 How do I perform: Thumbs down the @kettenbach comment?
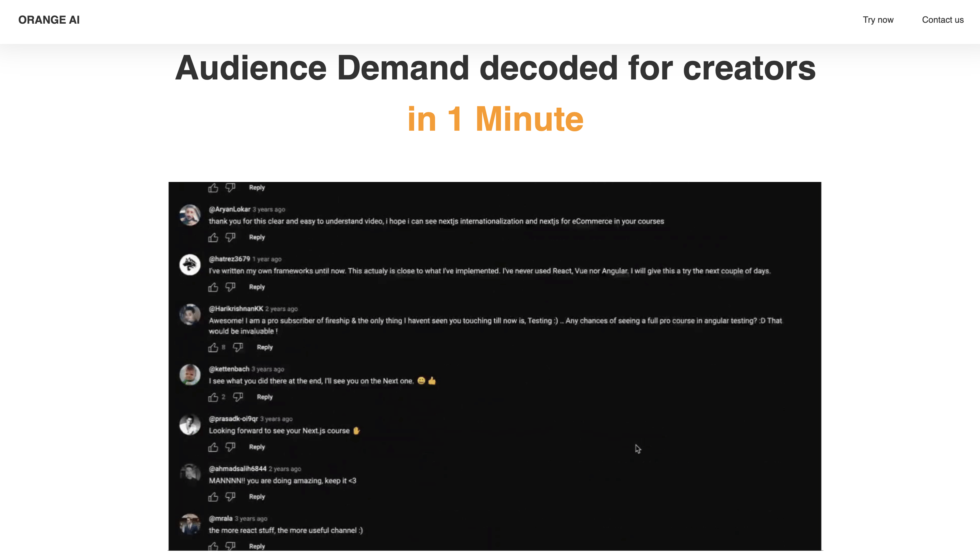click(238, 397)
